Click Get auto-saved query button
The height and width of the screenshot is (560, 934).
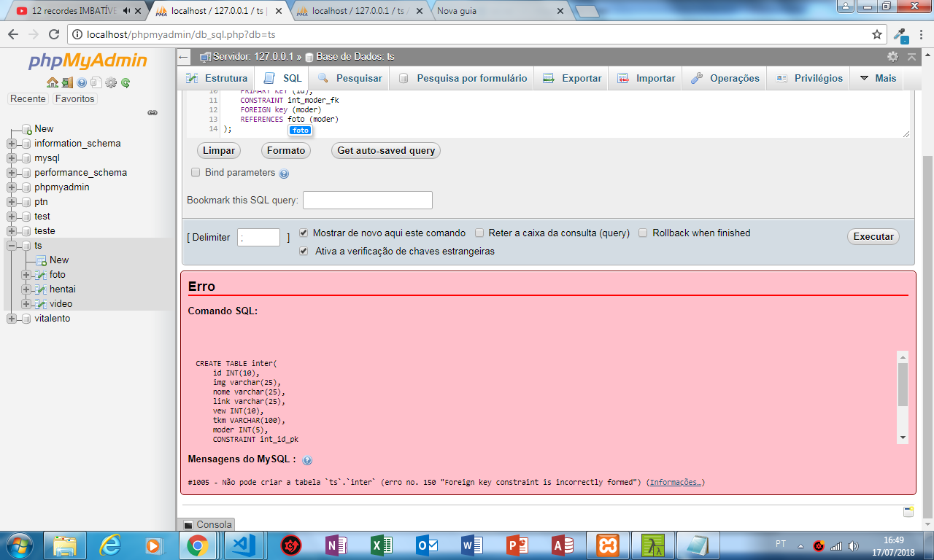(386, 151)
